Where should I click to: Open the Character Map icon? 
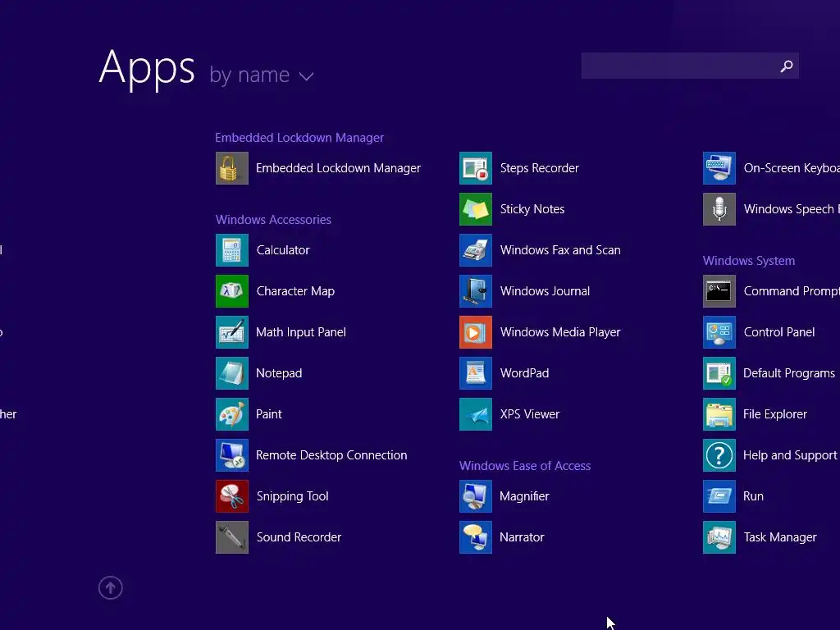pyautogui.click(x=232, y=291)
